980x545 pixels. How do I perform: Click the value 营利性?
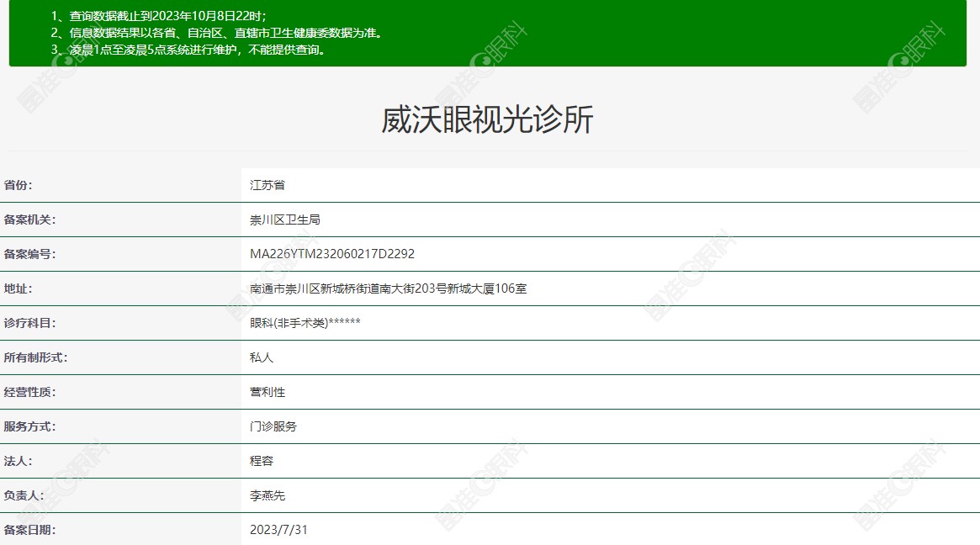coord(268,392)
